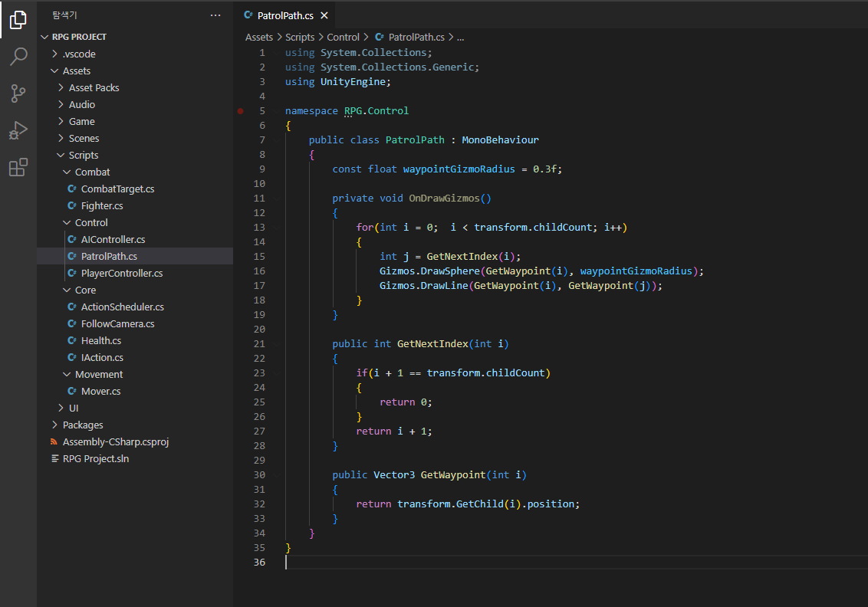The height and width of the screenshot is (607, 868).
Task: Open the Run and Debug icon
Action: coord(18,130)
